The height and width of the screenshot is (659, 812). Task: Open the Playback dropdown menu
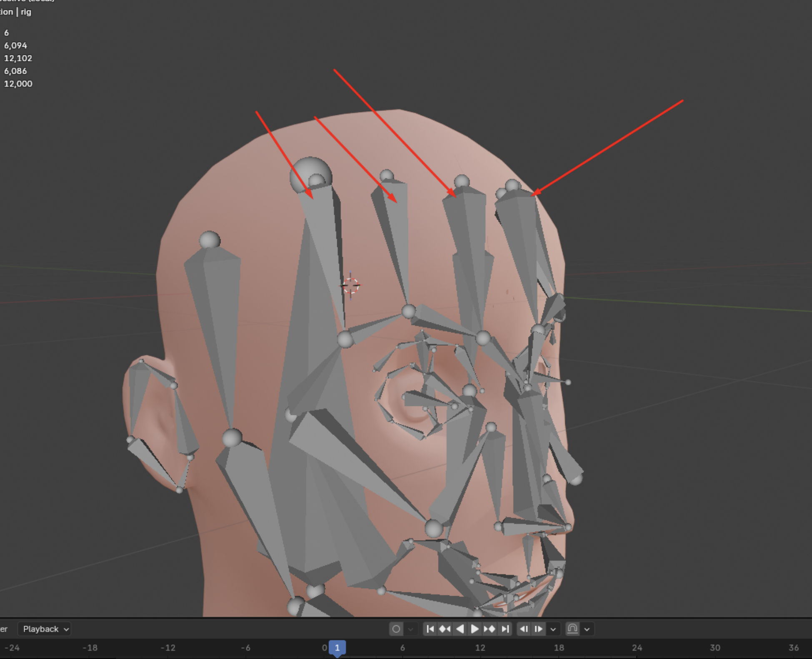click(45, 629)
